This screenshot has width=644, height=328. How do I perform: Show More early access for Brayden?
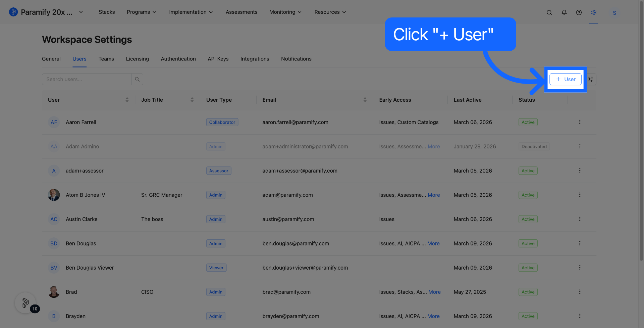pos(433,316)
